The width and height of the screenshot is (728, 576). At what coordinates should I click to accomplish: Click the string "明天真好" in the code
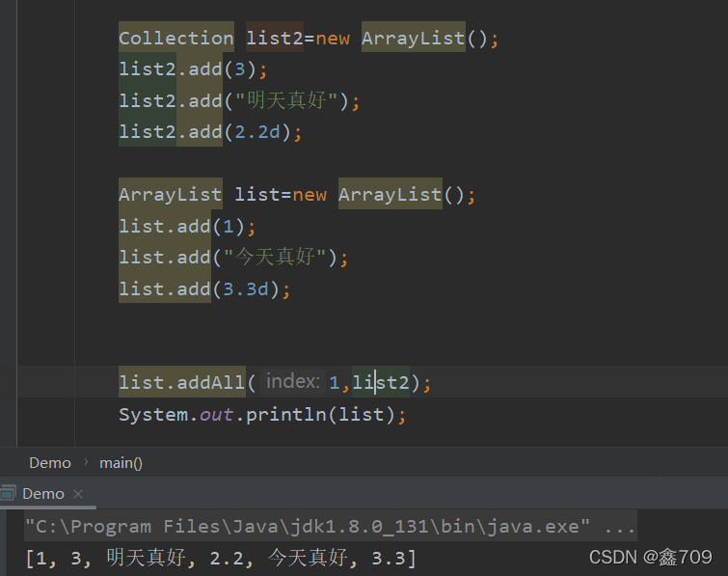point(286,100)
